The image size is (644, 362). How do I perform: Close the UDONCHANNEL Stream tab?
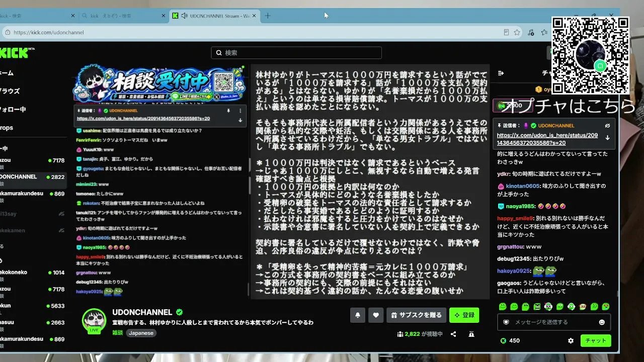point(254,16)
